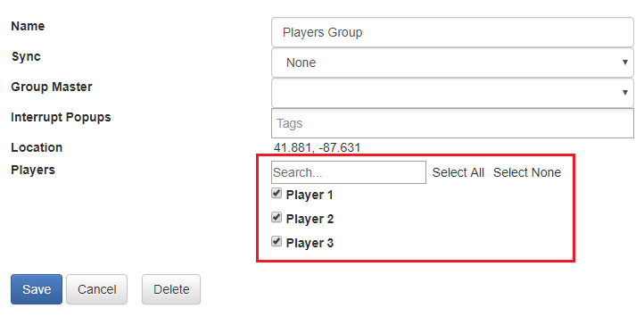644x325 pixels.
Task: Toggle the Player 1 checkbox
Action: click(x=277, y=193)
